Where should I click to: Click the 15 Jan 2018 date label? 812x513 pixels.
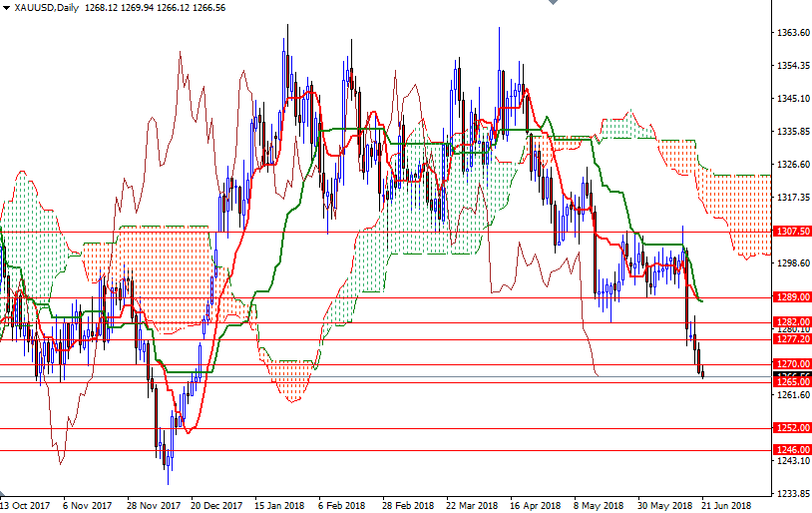pos(278,505)
